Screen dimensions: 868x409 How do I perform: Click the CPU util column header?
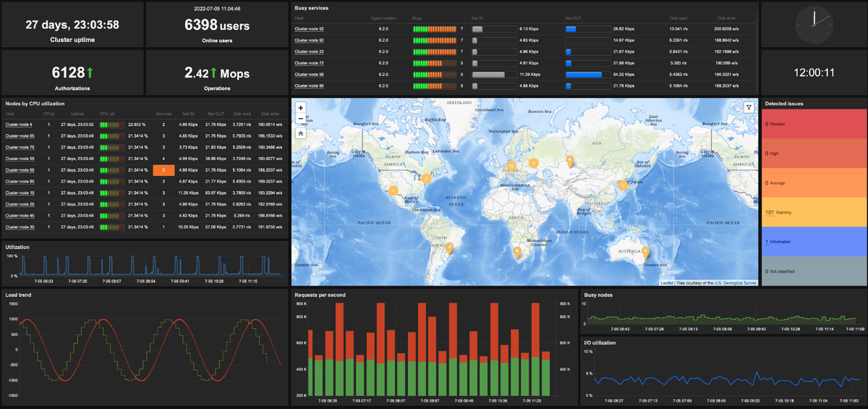[x=107, y=114]
